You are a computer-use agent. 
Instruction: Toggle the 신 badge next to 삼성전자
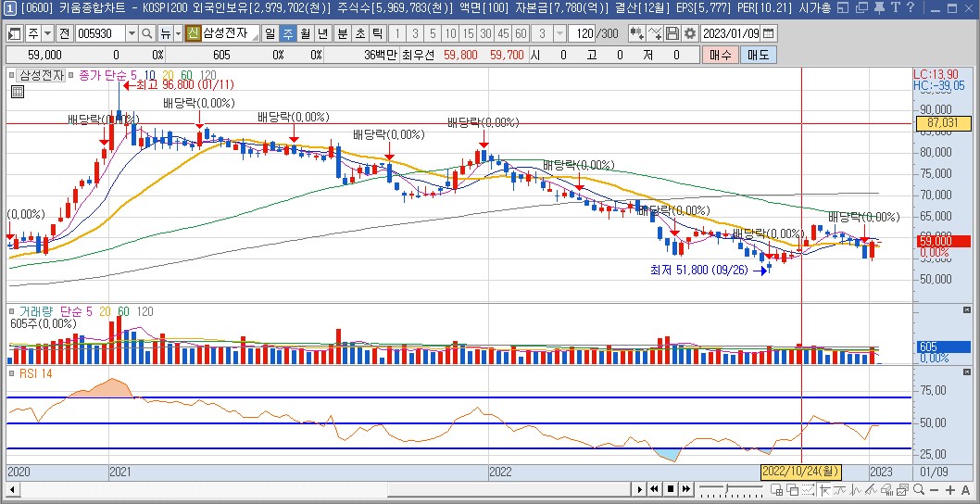(193, 33)
